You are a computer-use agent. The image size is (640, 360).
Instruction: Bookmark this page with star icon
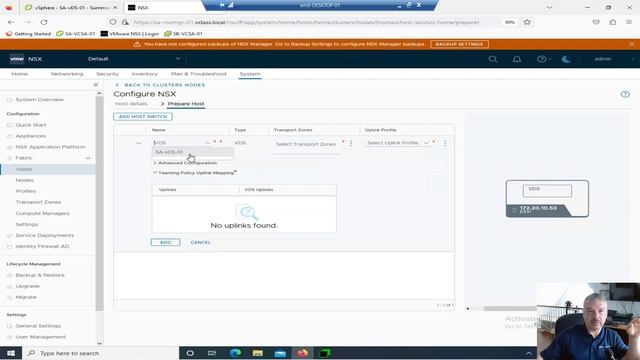pos(527,22)
